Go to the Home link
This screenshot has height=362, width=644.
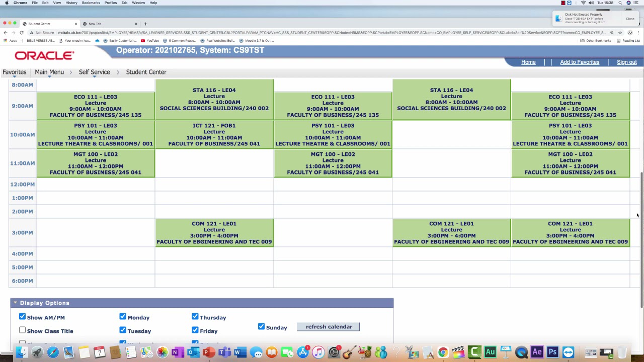528,62
